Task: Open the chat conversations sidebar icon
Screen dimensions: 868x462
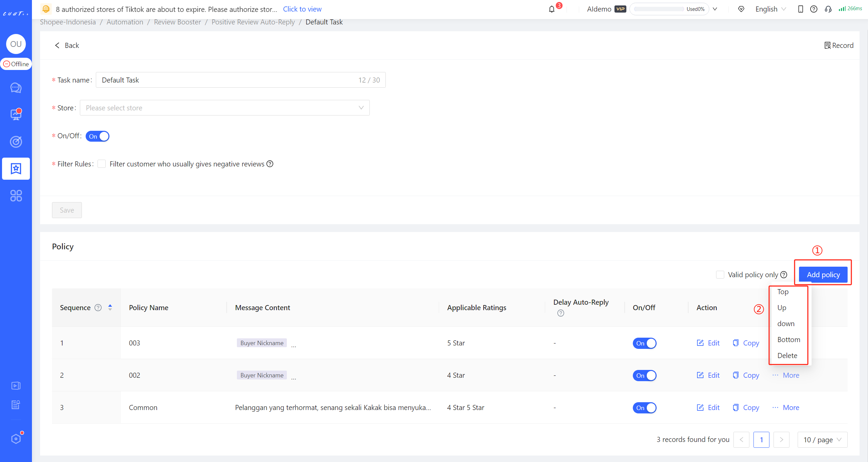Action: tap(16, 88)
